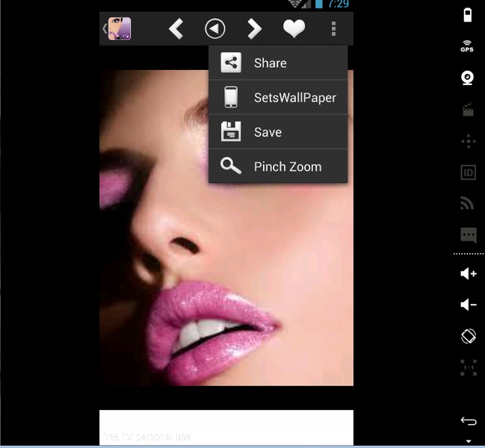
Task: Rotate the emulator screen
Action: click(x=469, y=336)
